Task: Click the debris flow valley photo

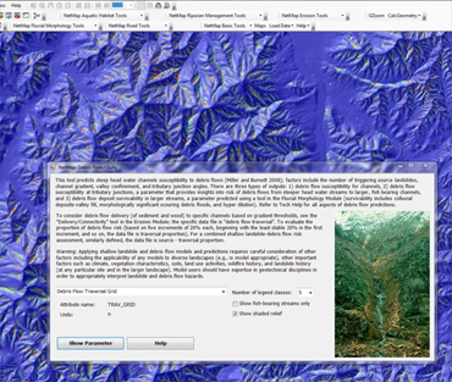Action: pos(382,284)
